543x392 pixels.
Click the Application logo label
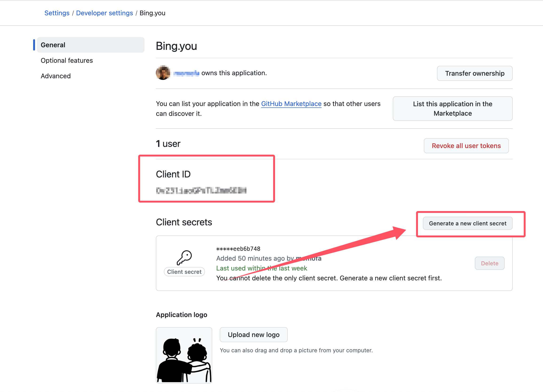pos(181,314)
